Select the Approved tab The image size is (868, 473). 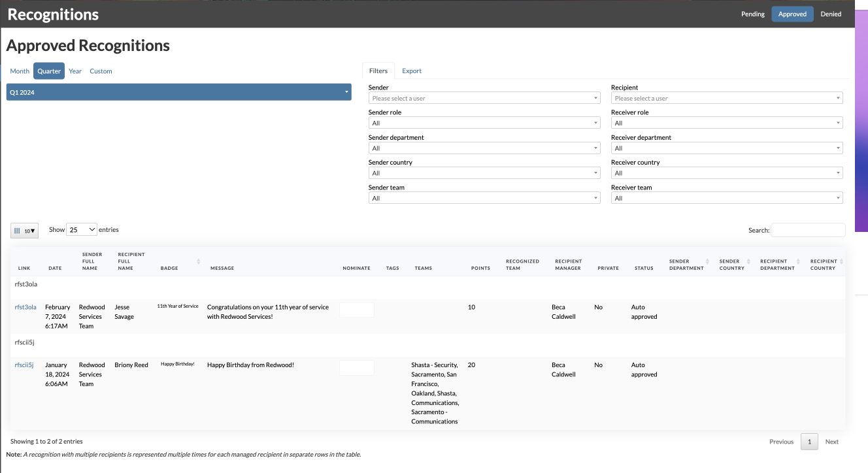(792, 14)
